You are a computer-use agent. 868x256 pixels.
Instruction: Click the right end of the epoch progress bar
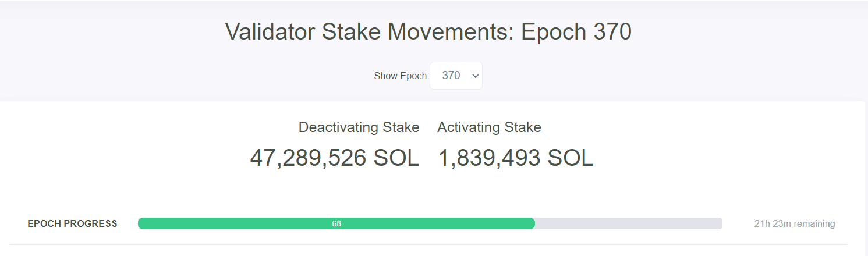click(x=718, y=223)
